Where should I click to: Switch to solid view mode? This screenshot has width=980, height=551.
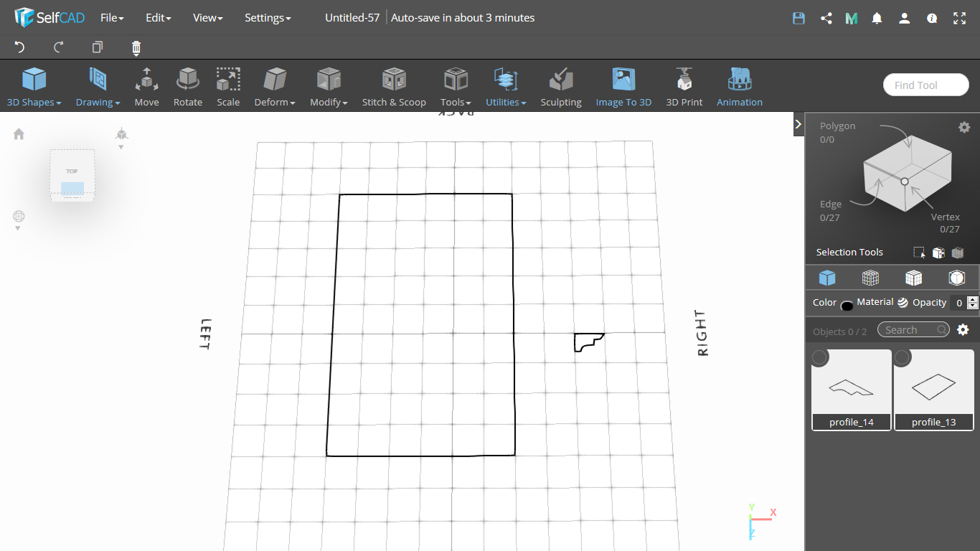pos(827,278)
